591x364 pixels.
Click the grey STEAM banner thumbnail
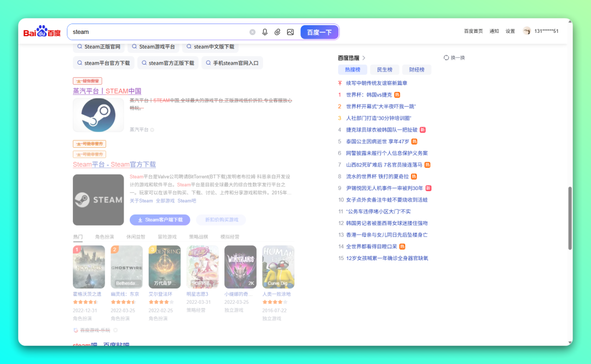pos(99,200)
